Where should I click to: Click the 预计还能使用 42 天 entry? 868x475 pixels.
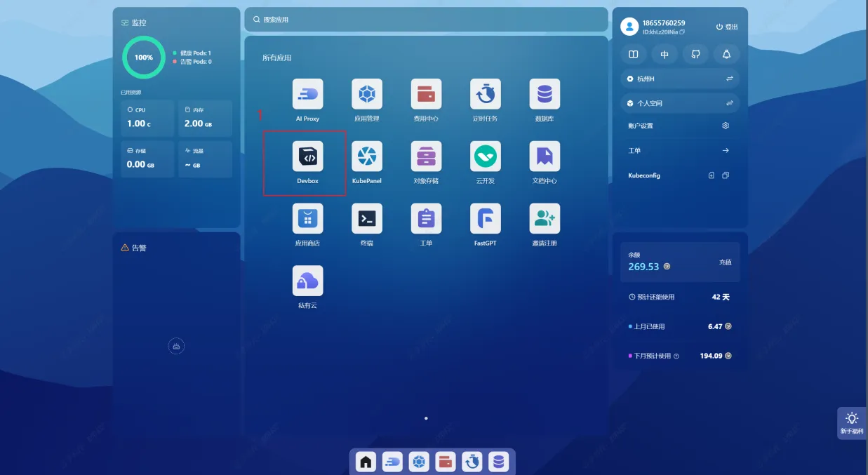(679, 297)
